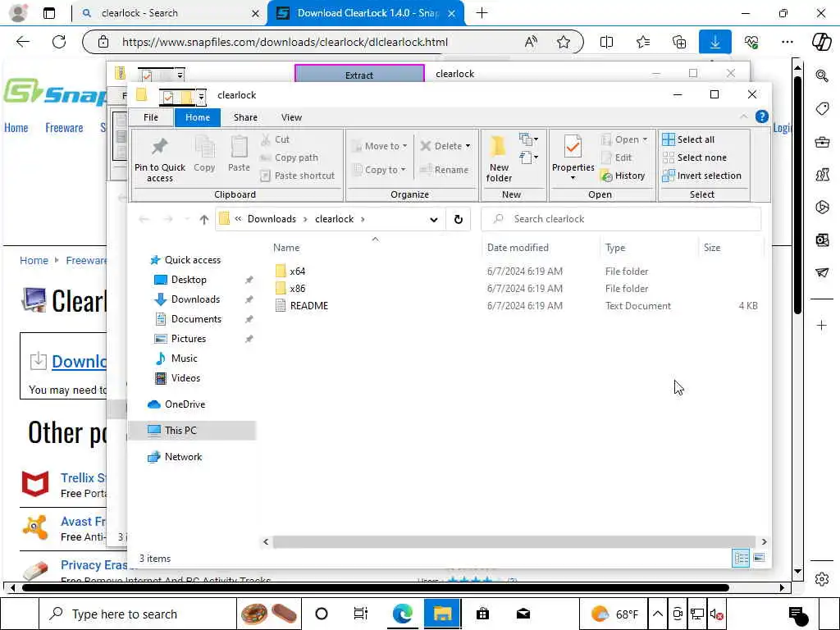Click Home link on SnapFiles
This screenshot has height=630, width=840.
tap(16, 128)
